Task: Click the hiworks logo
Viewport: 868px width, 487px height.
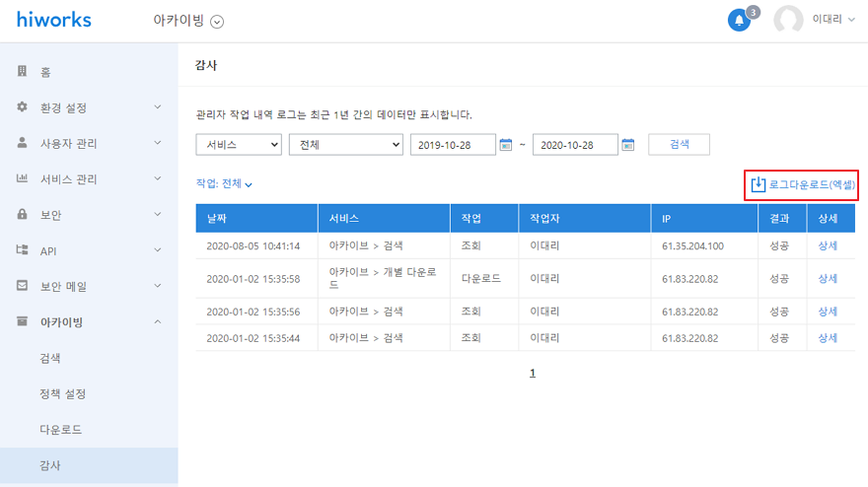Action: 53,20
